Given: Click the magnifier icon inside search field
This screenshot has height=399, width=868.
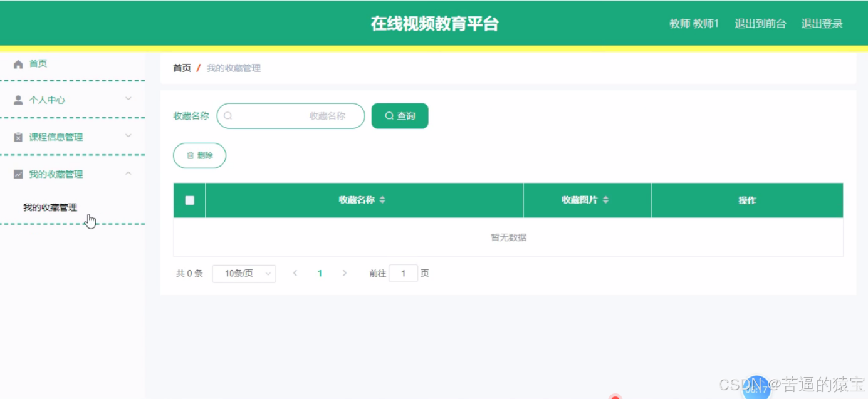Looking at the screenshot, I should coord(228,116).
